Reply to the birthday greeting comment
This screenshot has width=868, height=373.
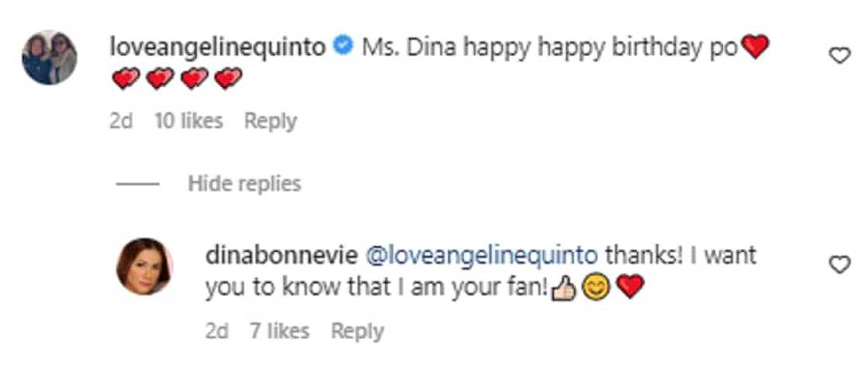pyautogui.click(x=270, y=122)
